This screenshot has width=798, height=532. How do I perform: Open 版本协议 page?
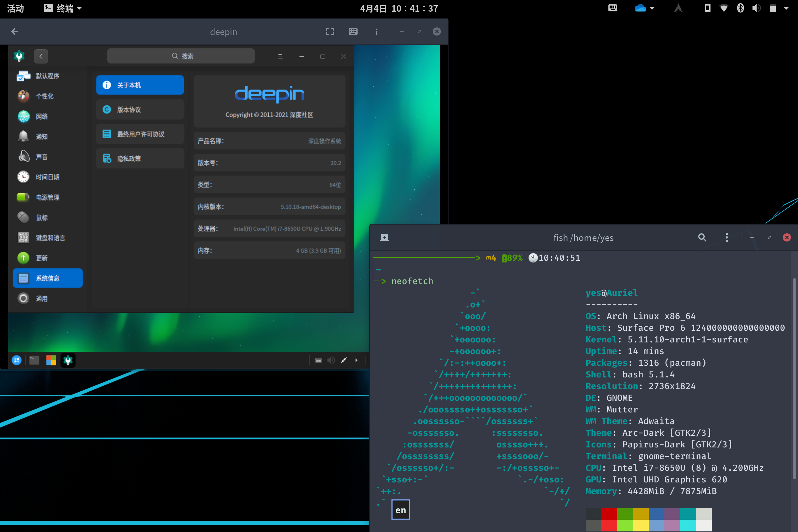coord(140,110)
